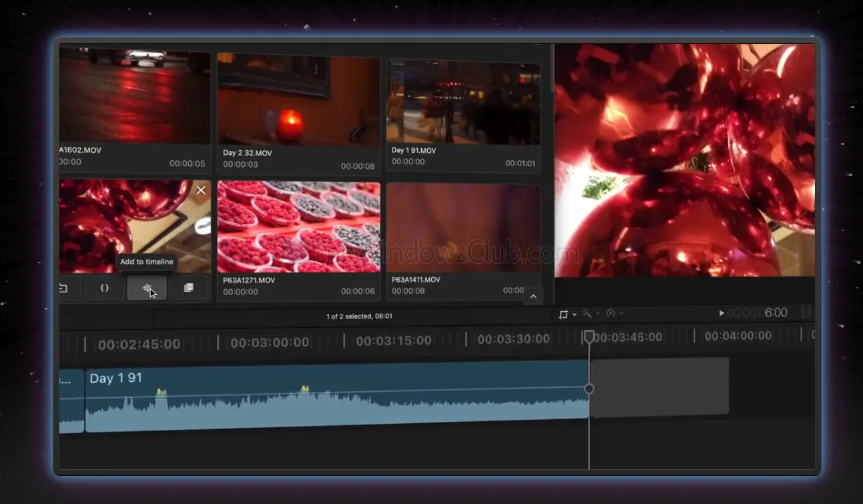Close the selected red ornament clip preview
Screen dimensions: 863x504
201,190
